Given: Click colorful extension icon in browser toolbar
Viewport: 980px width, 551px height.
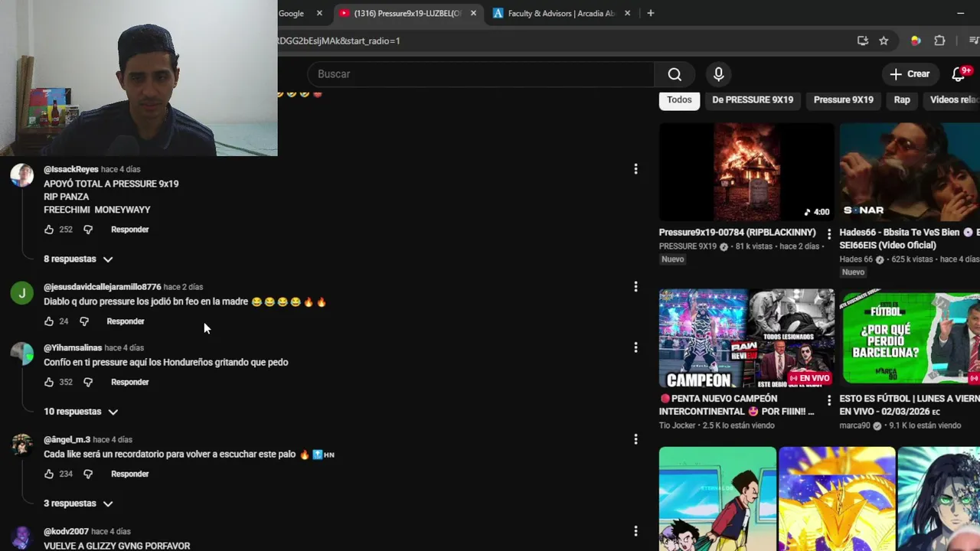Looking at the screenshot, I should pos(915,41).
